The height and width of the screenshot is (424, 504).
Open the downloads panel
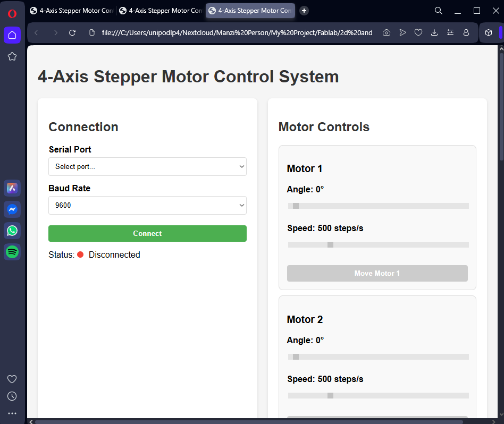pyautogui.click(x=434, y=33)
